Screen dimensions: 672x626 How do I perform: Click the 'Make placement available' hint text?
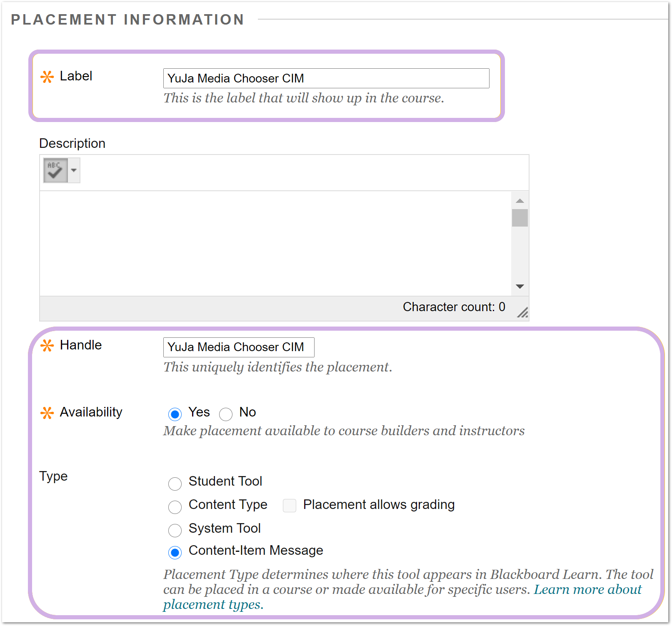pos(344,431)
